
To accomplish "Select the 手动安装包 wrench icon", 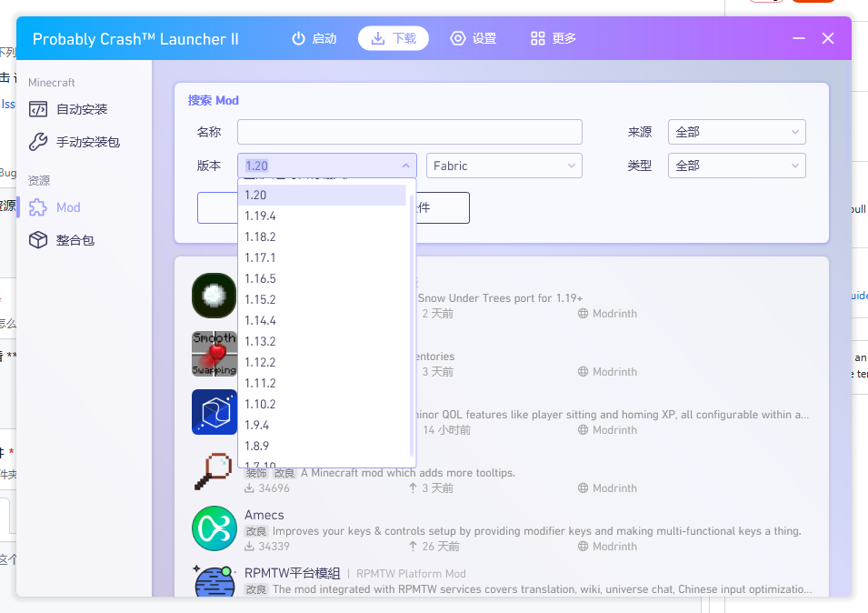I will [x=38, y=141].
